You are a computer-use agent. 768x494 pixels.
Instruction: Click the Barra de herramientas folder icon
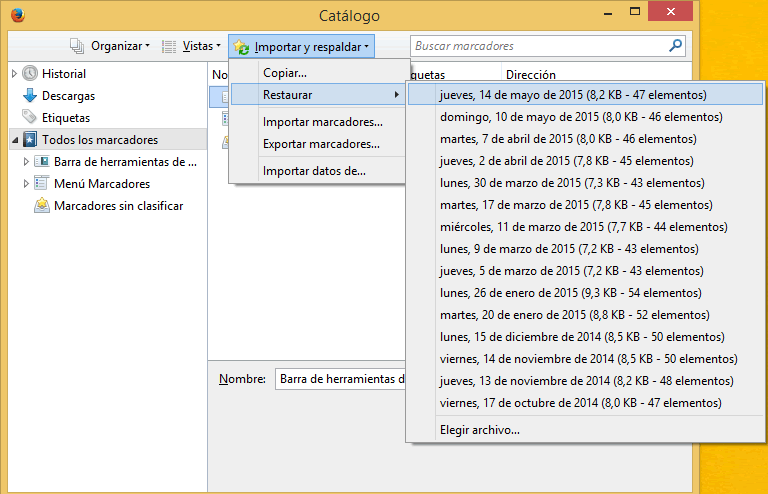(42, 162)
